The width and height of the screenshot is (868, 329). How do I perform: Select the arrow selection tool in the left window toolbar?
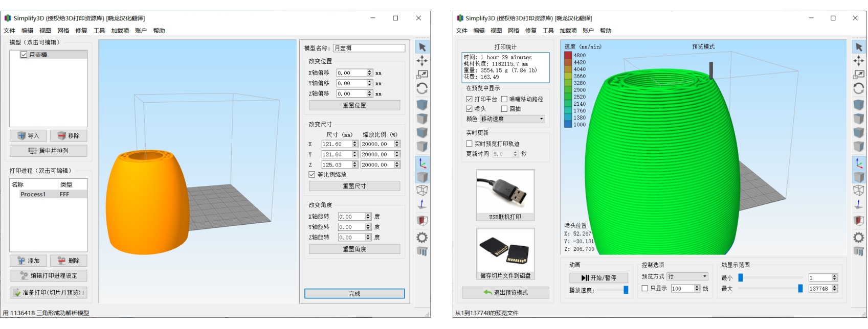(422, 48)
